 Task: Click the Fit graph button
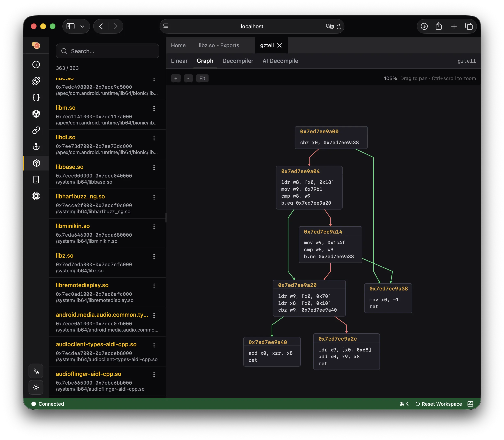[x=202, y=78]
